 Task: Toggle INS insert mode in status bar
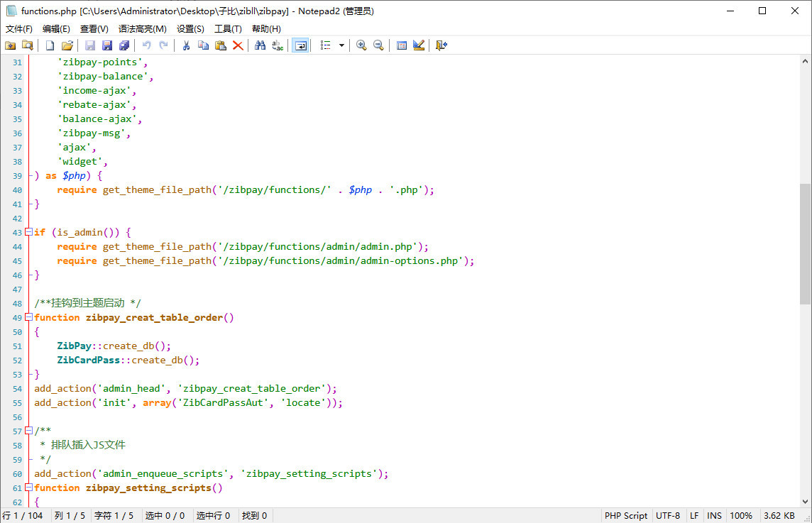(x=714, y=516)
